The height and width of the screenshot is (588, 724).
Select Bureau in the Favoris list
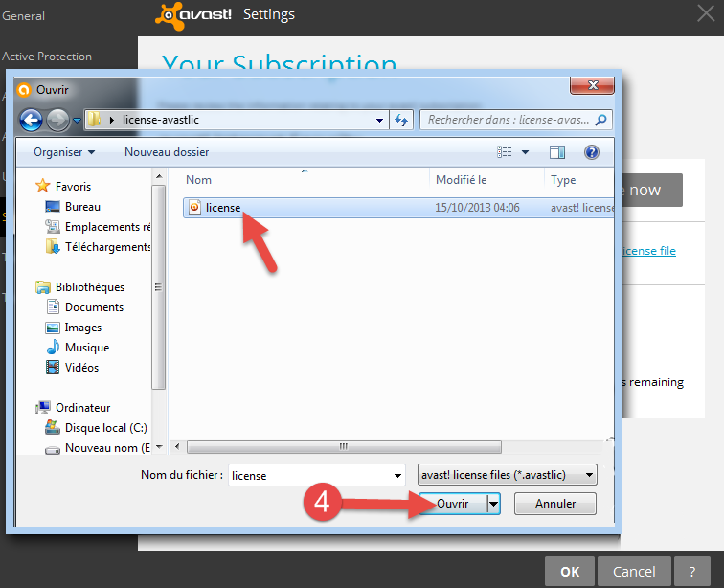point(82,207)
